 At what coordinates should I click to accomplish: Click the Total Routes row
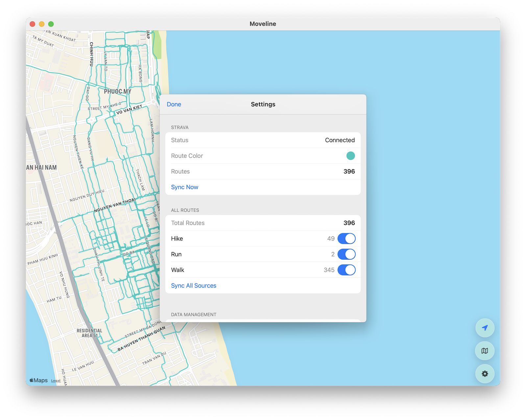tap(263, 223)
